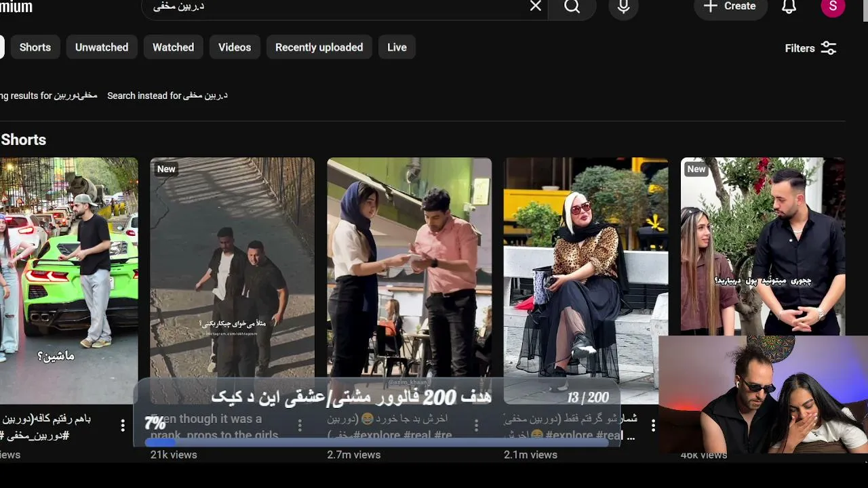Click the 'Shorts' section heading
The height and width of the screenshot is (488, 868).
(23, 140)
